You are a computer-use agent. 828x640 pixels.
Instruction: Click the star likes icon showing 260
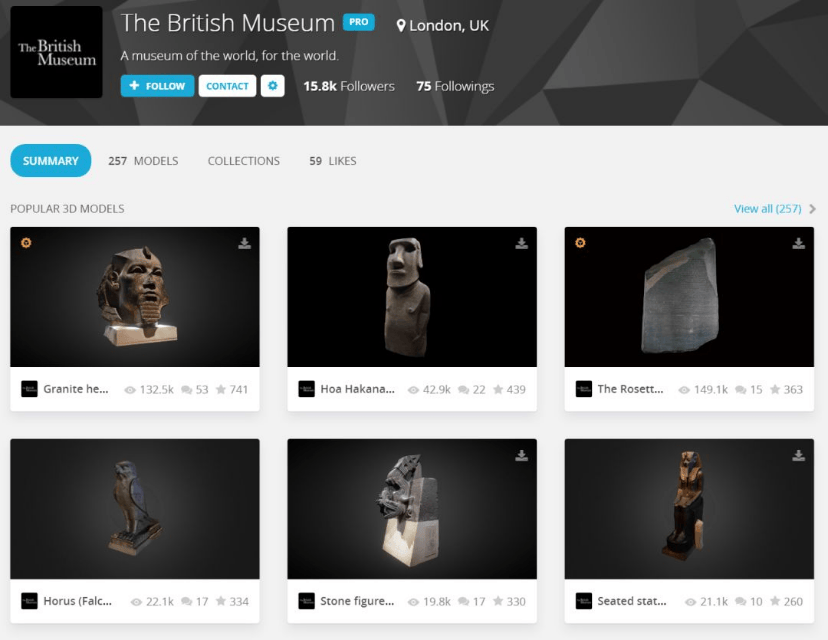775,601
